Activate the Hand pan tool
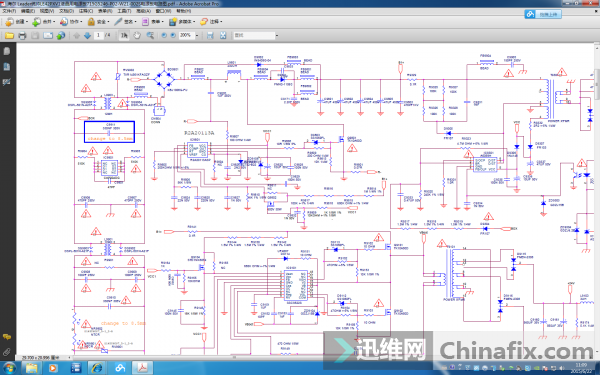600x375 pixels. point(137,36)
